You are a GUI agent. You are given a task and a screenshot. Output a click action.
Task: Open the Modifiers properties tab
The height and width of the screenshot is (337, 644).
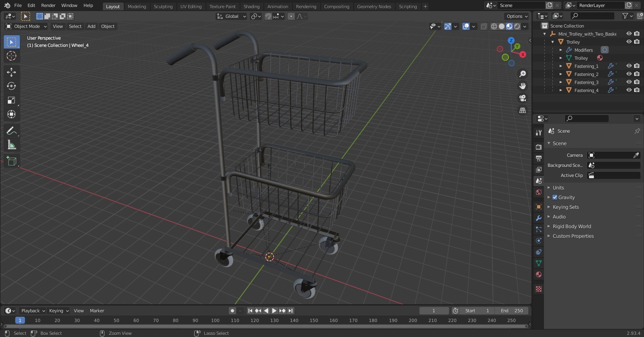click(x=539, y=218)
